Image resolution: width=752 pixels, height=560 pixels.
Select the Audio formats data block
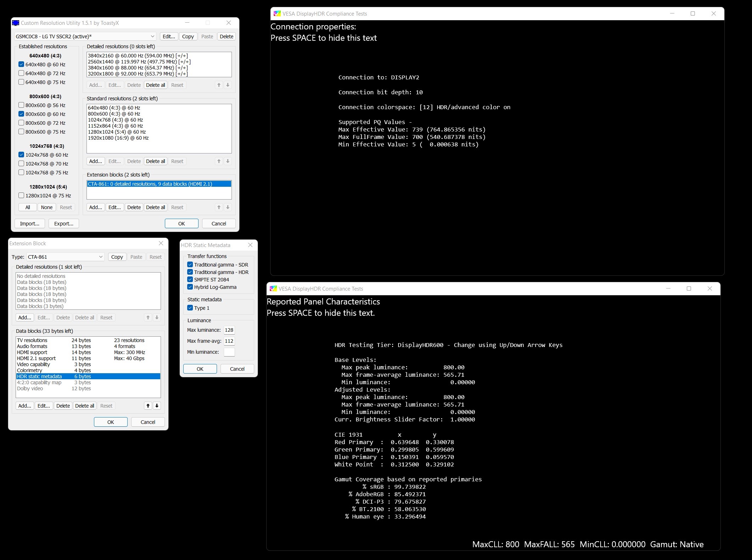click(88, 346)
